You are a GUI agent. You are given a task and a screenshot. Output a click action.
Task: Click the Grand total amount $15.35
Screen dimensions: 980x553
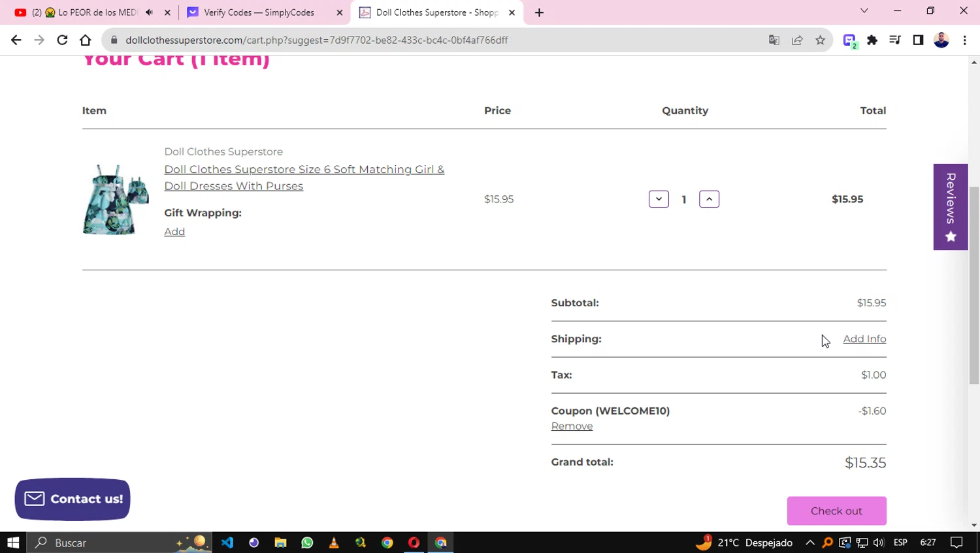[865, 463]
